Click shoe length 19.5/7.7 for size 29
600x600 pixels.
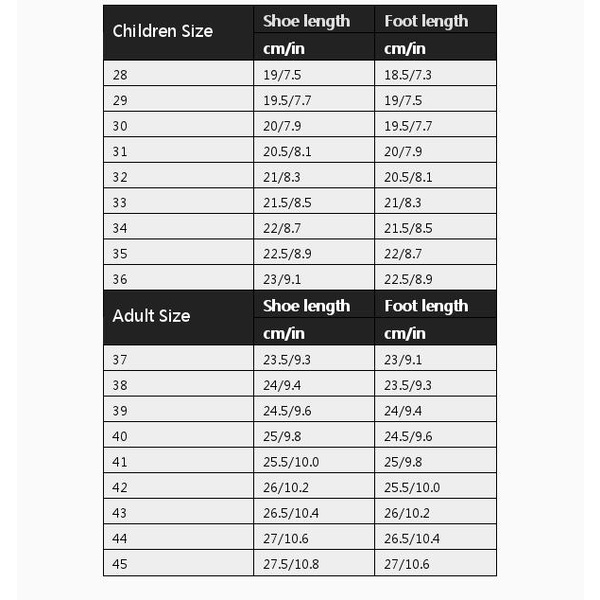pyautogui.click(x=314, y=99)
